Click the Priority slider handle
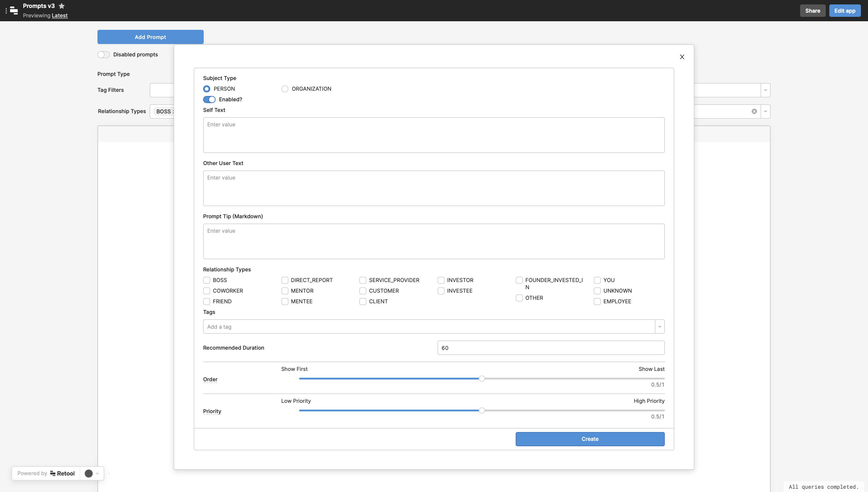 (482, 410)
